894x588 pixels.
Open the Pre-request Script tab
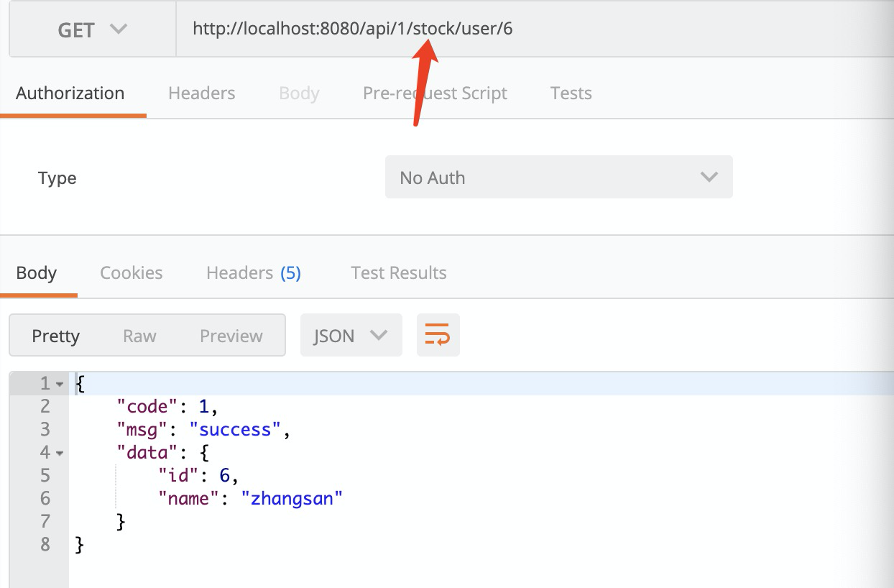pyautogui.click(x=435, y=93)
